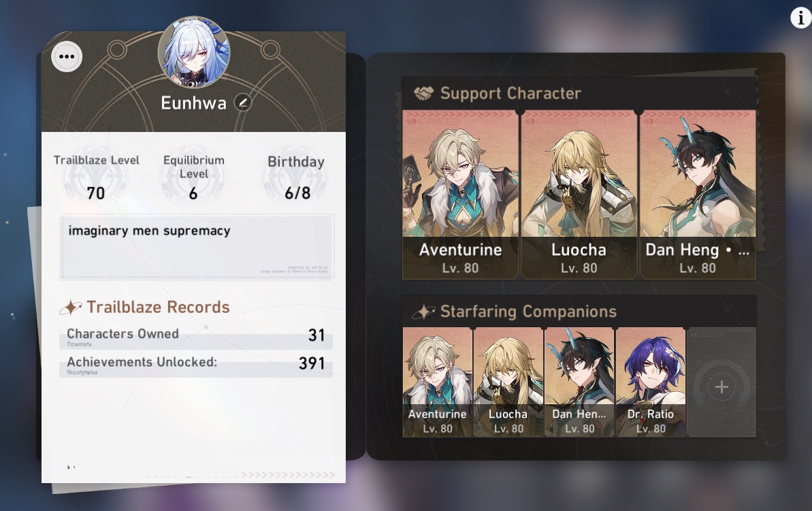Select Aventurine support character card

tap(460, 195)
